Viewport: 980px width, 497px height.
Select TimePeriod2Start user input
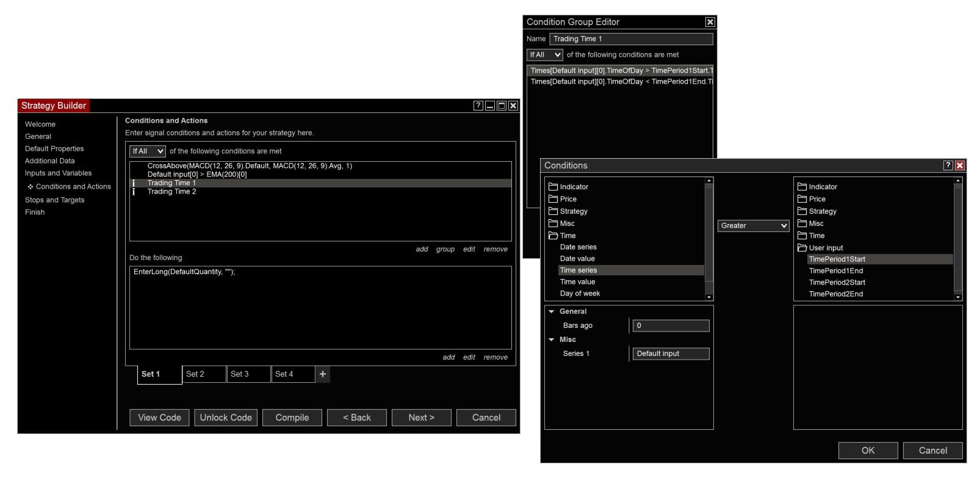pyautogui.click(x=837, y=283)
